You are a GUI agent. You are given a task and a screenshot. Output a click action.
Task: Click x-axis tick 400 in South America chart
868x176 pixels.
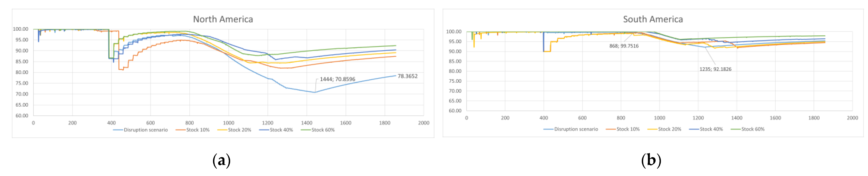point(544,118)
